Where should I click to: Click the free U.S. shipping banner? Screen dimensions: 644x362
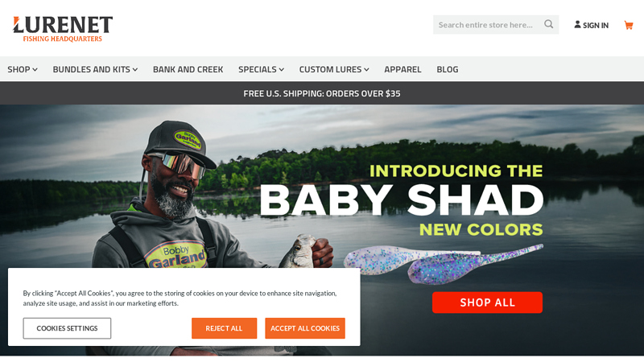(322, 93)
